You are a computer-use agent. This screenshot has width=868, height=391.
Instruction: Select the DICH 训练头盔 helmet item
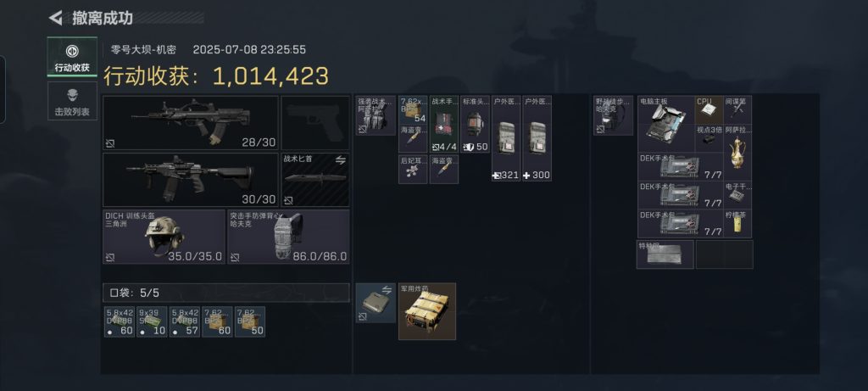(164, 237)
